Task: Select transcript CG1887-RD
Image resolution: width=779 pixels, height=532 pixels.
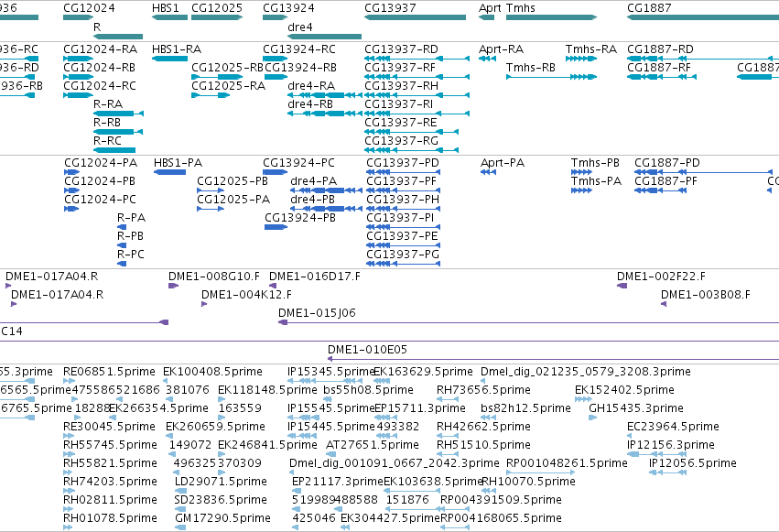Action: (703, 59)
